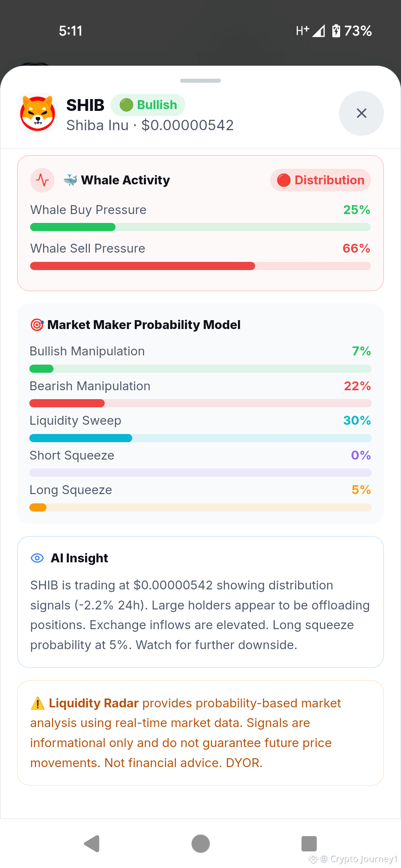Tap the Bearish Manipulation 22% value
The height and width of the screenshot is (868, 401).
357,386
